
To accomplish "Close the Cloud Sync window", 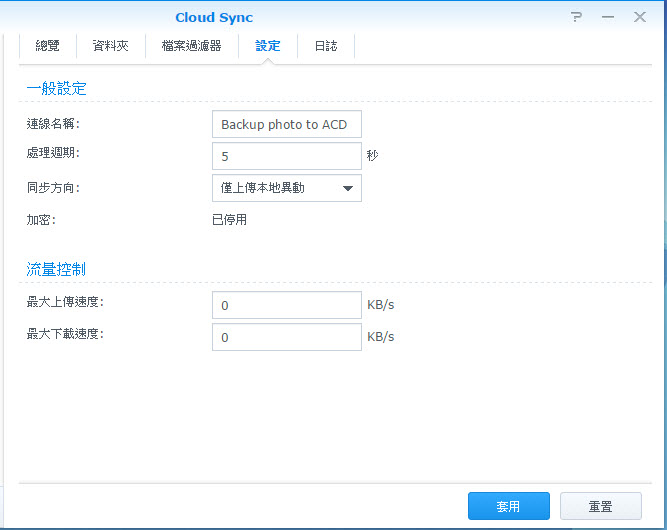I will 640,17.
